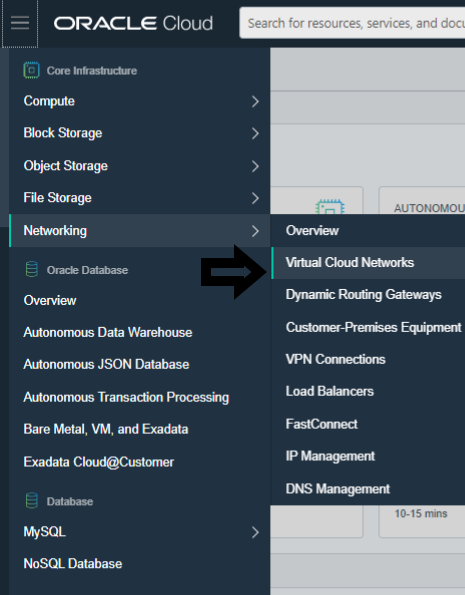Click the Database section heading
Image resolution: width=465 pixels, height=595 pixels.
coord(70,501)
